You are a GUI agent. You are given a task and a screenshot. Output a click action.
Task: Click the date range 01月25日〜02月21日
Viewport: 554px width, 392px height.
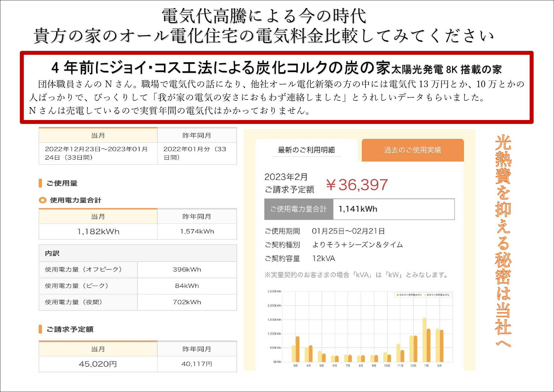coord(348,231)
